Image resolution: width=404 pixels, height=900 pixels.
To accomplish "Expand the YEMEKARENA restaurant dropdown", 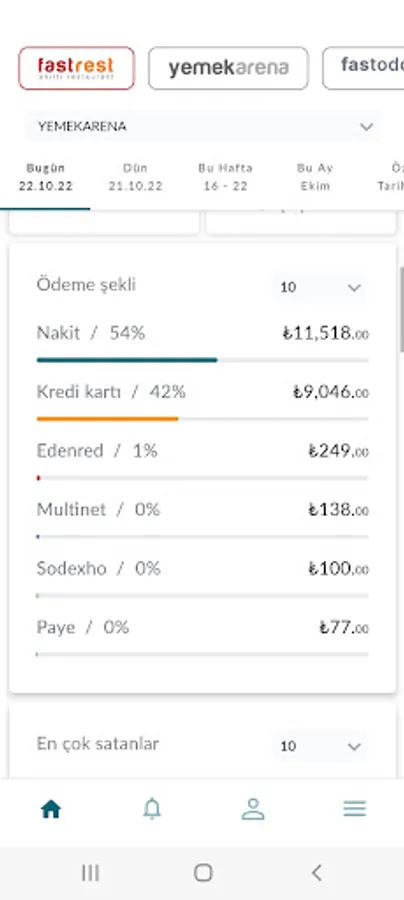I will pos(203,126).
